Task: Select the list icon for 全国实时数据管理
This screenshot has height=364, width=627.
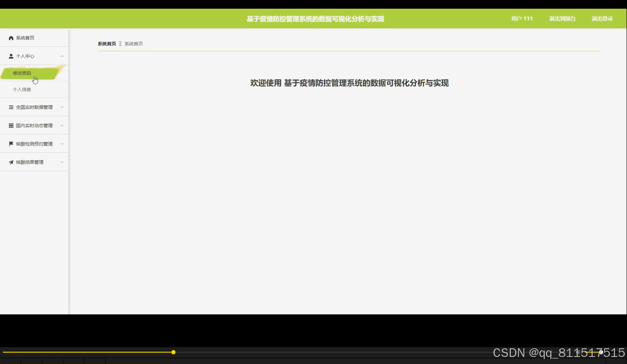Action: pyautogui.click(x=11, y=107)
